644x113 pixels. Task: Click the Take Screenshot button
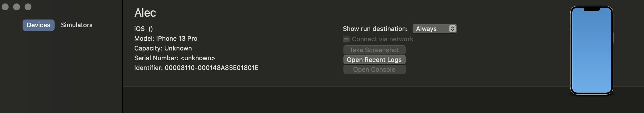point(374,50)
